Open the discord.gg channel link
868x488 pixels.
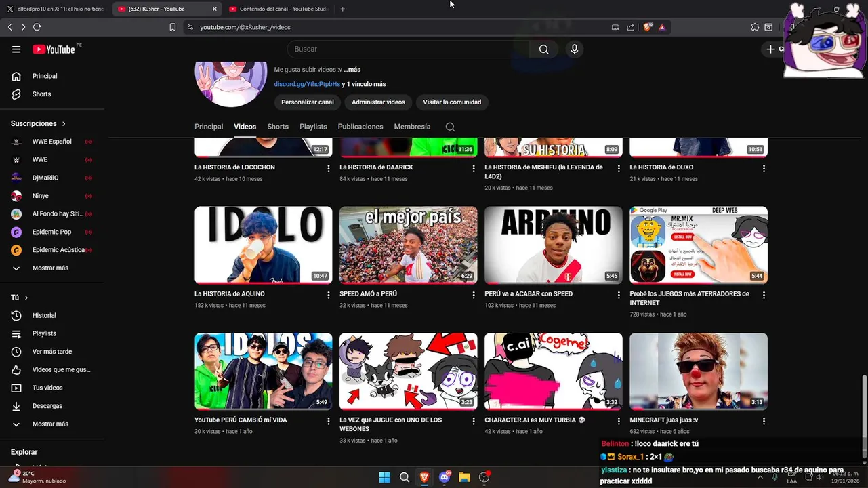(x=307, y=84)
